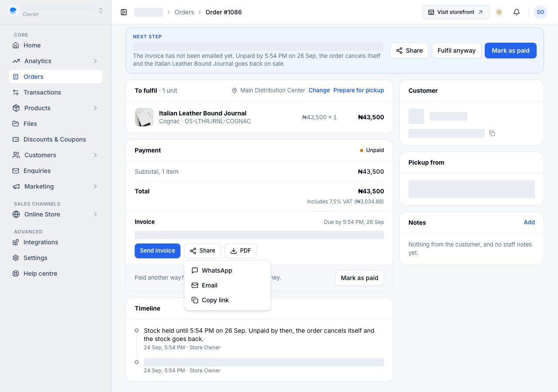Open Transactions page
Viewport: 558px width, 392px height.
point(55,92)
